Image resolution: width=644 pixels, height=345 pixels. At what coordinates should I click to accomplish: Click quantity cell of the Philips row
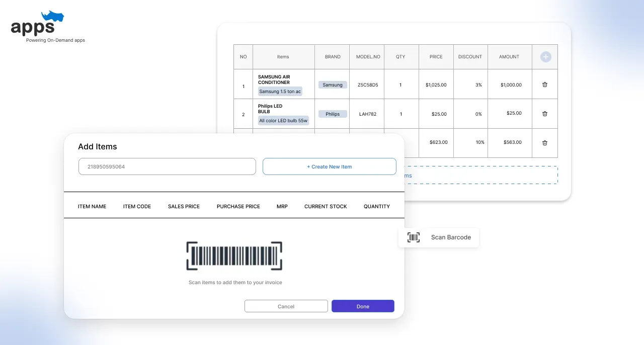[x=400, y=114]
